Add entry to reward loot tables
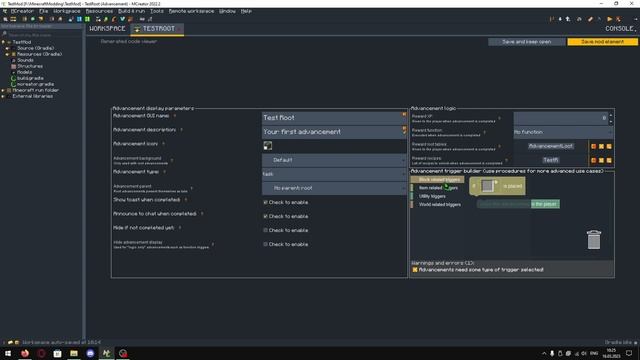640x360 pixels. coord(593,146)
